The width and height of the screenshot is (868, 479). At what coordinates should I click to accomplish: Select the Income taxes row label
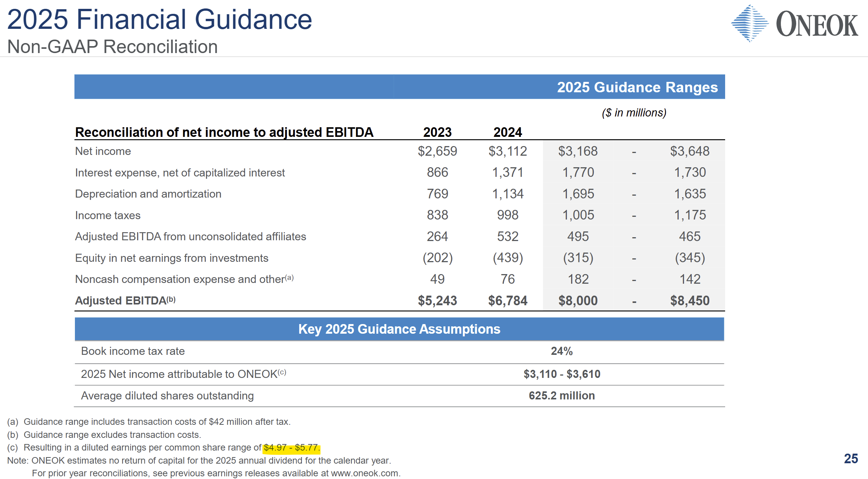108,215
